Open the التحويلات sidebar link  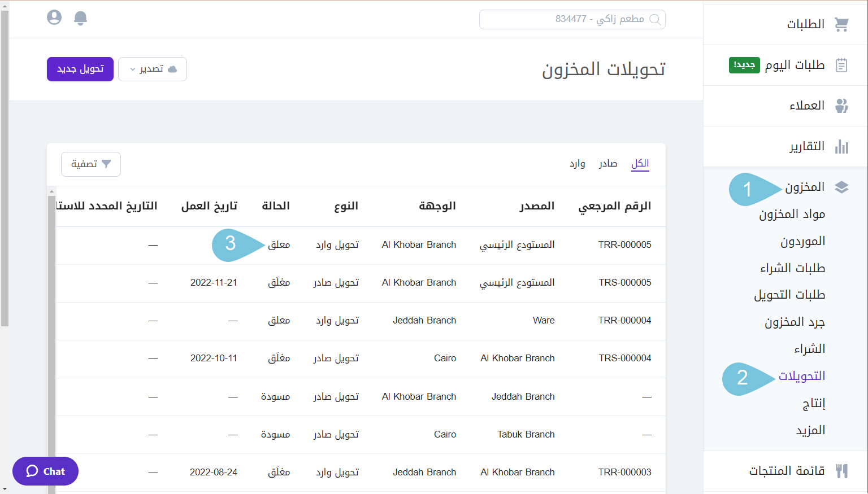803,375
